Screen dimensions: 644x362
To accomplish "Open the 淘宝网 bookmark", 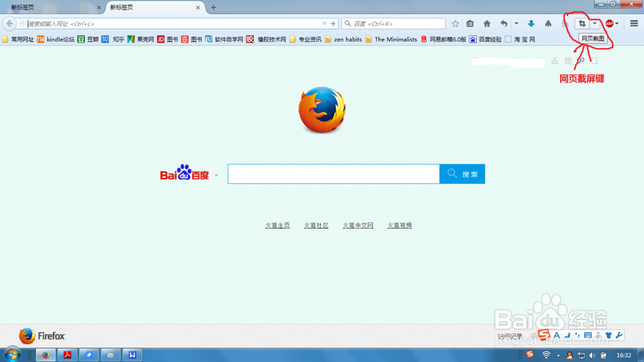I will point(520,39).
